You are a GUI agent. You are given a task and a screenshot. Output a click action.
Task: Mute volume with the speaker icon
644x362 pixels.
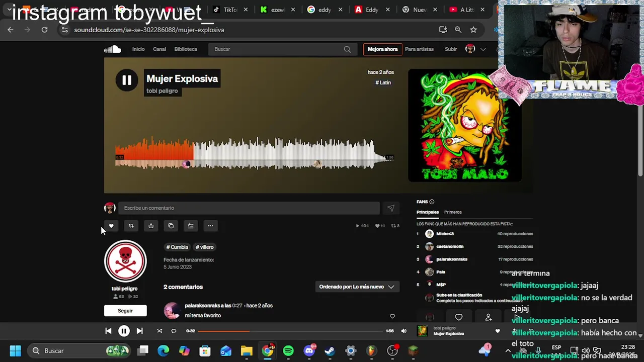[x=404, y=331]
